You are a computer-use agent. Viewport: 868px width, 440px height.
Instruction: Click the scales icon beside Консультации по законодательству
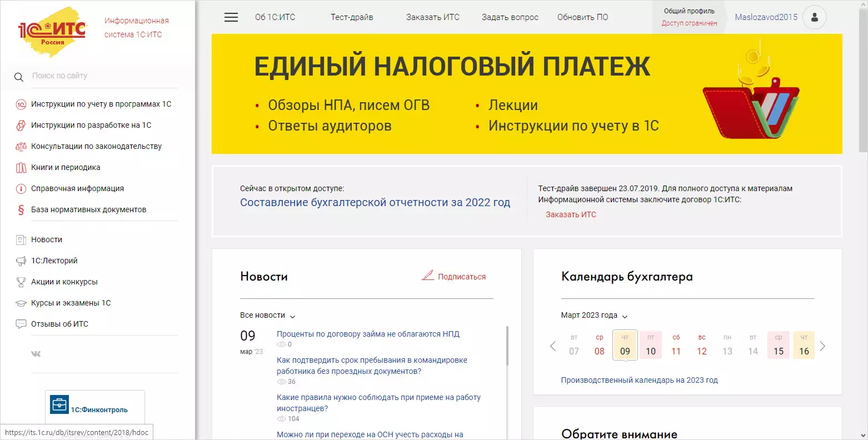coord(21,147)
